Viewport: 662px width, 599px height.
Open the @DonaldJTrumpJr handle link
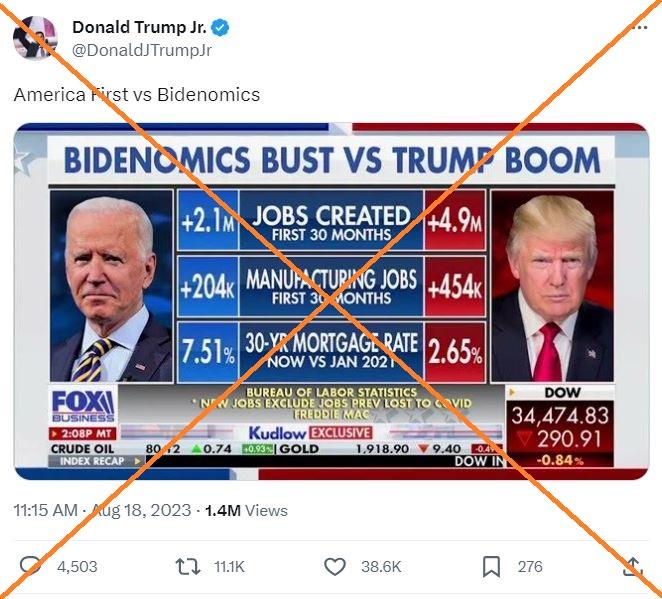pyautogui.click(x=142, y=50)
